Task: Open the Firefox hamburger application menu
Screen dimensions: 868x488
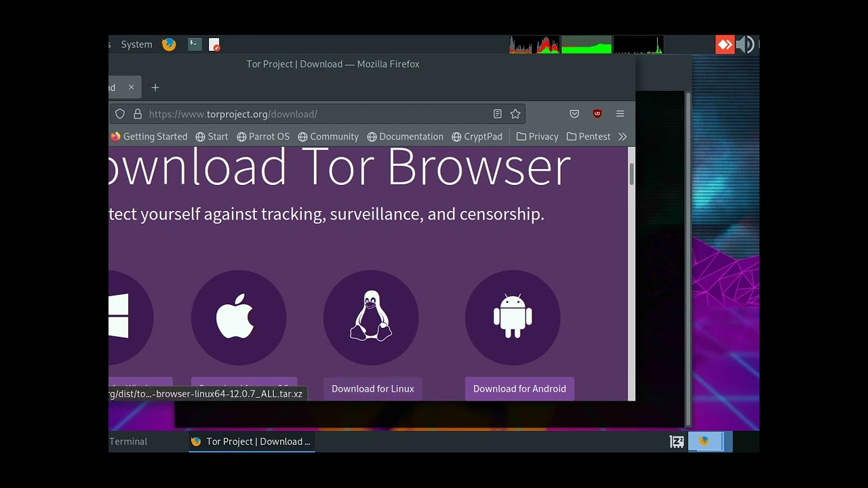Action: point(620,114)
